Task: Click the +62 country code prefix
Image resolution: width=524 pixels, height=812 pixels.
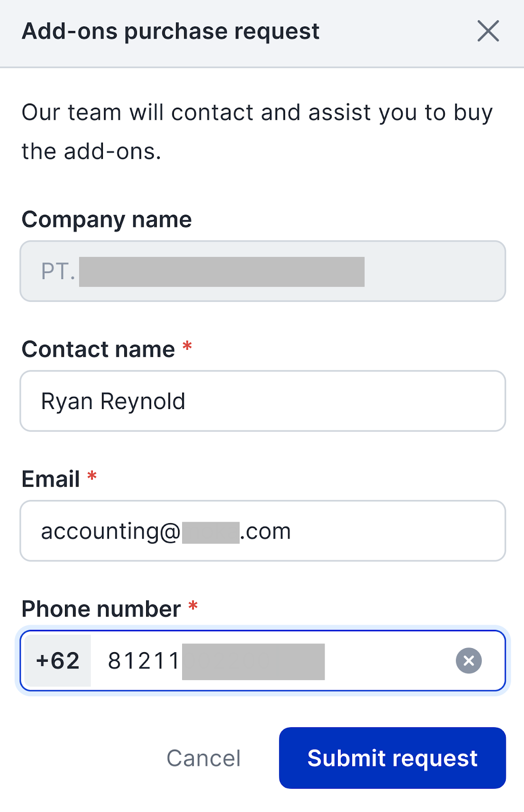Action: (x=58, y=661)
